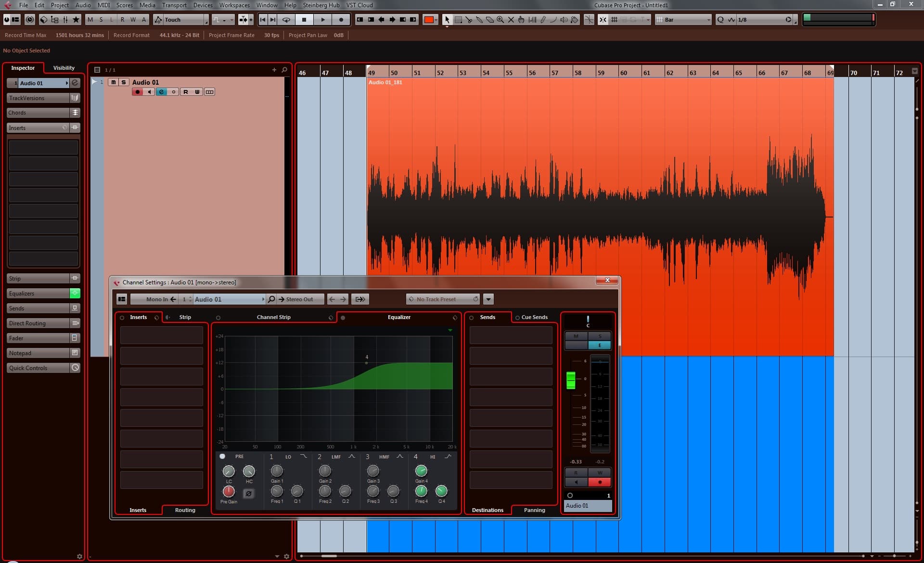Toggle Record Enable on Audio 01 track
924x563 pixels.
pos(138,92)
